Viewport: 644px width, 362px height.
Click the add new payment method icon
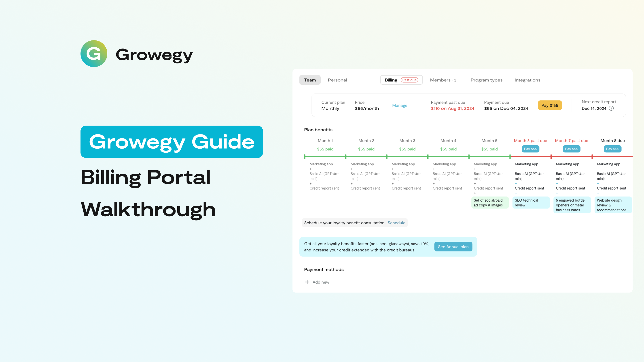[x=307, y=282]
